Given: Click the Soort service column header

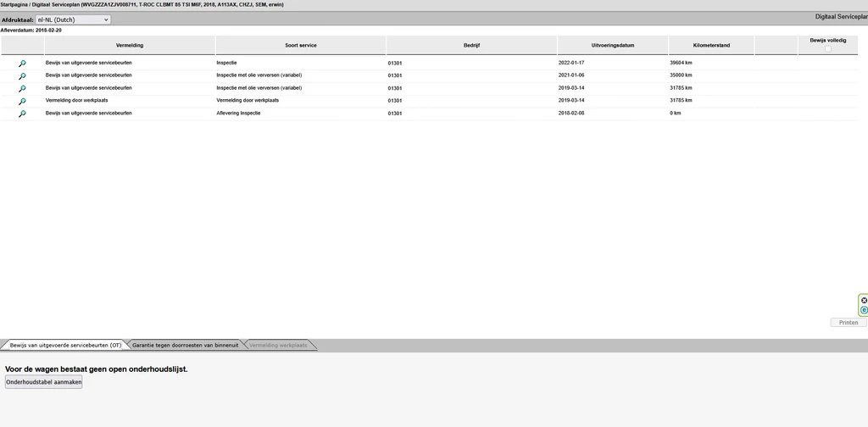Looking at the screenshot, I should (301, 45).
